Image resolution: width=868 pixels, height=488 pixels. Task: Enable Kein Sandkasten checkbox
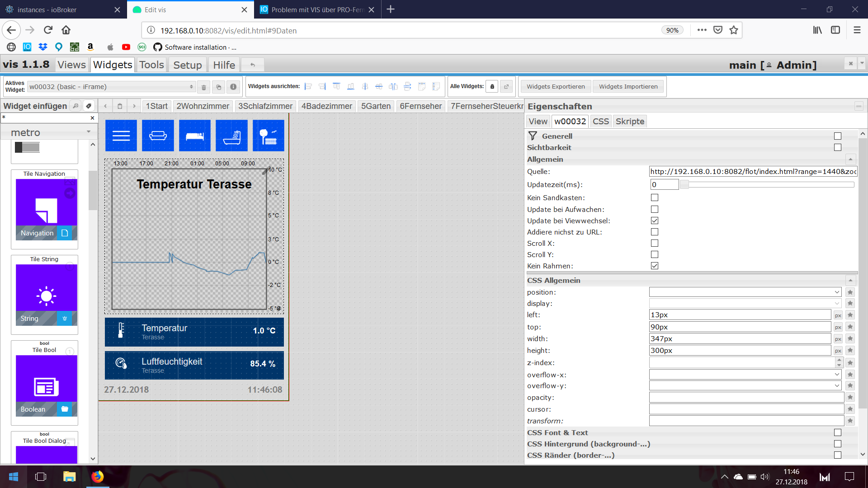click(655, 197)
